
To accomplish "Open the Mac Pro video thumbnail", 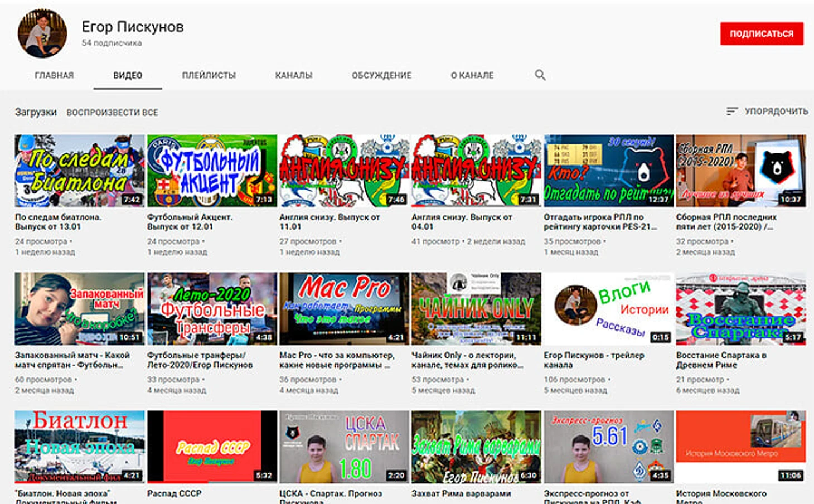I will point(344,308).
